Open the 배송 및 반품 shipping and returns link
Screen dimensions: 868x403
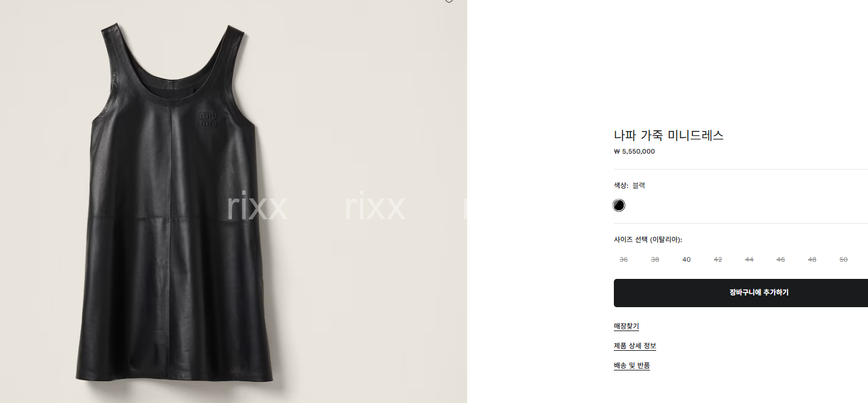(x=632, y=366)
